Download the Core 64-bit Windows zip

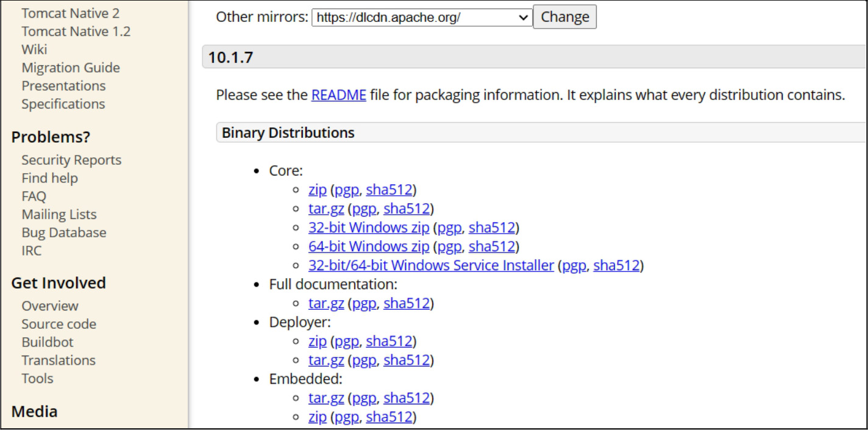click(x=369, y=246)
